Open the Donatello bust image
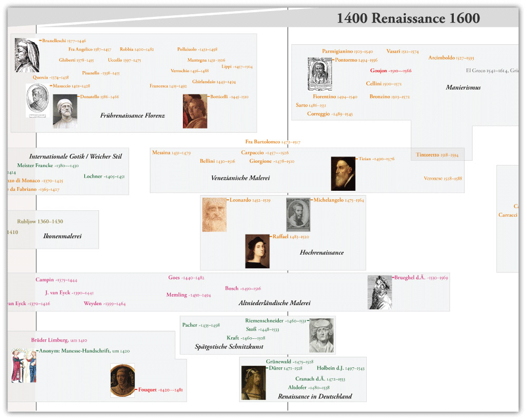This screenshot has width=527, height=420. 65,111
